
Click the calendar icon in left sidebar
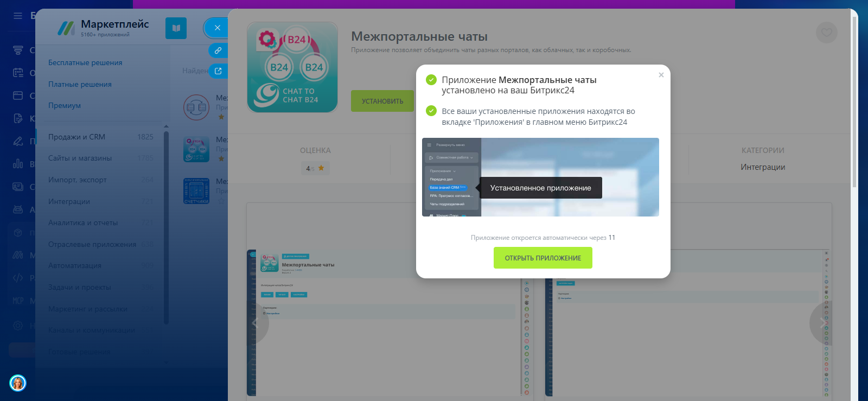pos(18,73)
